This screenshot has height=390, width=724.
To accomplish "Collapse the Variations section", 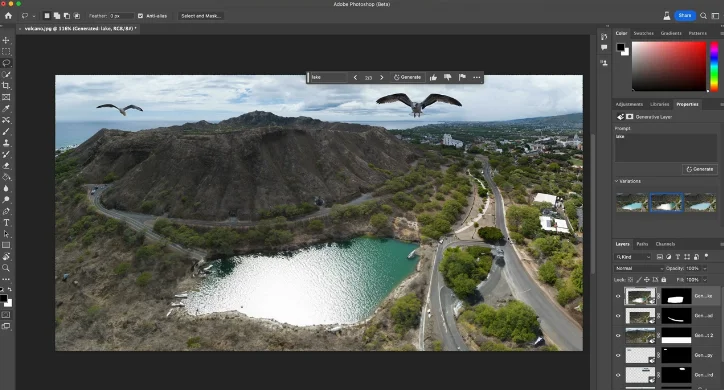I will point(616,181).
